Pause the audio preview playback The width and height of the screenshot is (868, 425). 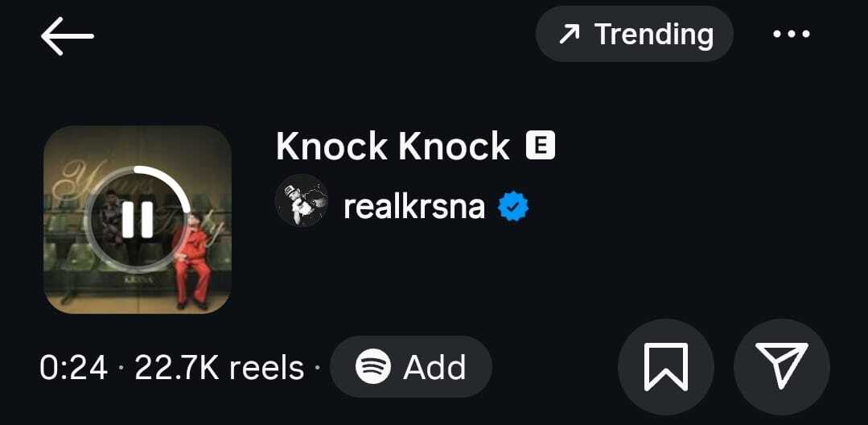tap(138, 220)
